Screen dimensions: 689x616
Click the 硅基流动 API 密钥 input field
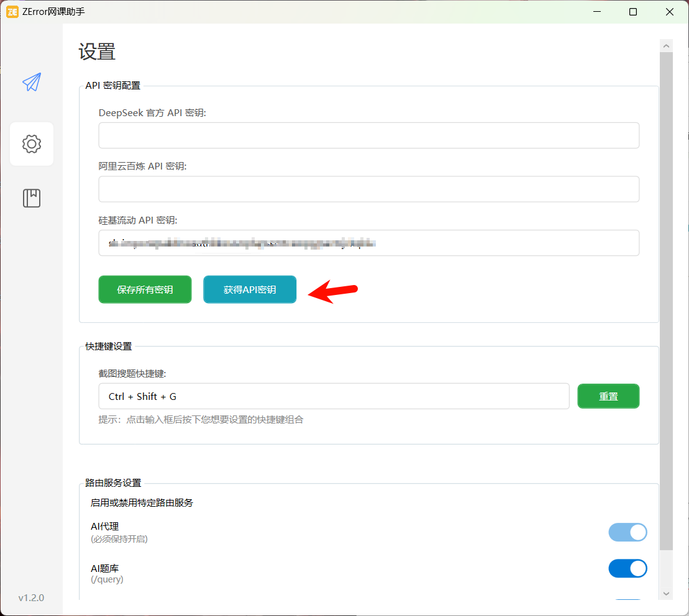(x=368, y=243)
